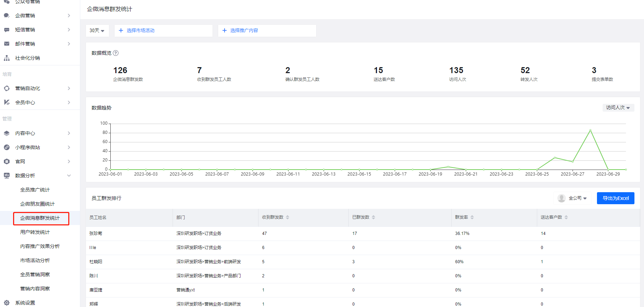Click the 数据概览 help question mark icon
Screen dimensions: 644x307
point(116,53)
